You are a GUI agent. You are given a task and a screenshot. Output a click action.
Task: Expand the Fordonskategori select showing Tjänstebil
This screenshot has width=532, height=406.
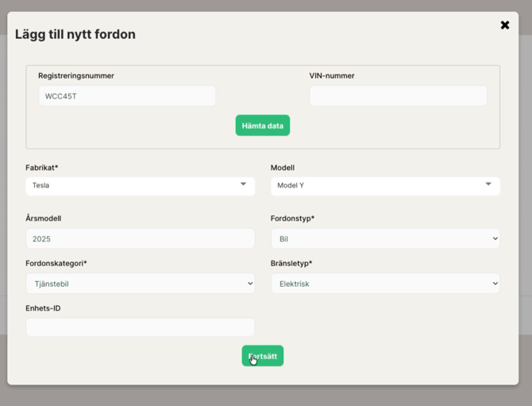[141, 284]
